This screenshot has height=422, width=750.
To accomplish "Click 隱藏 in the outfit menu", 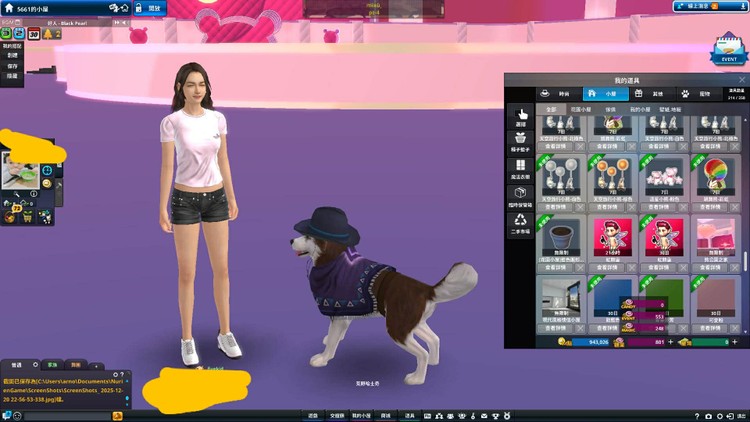I will tap(13, 76).
